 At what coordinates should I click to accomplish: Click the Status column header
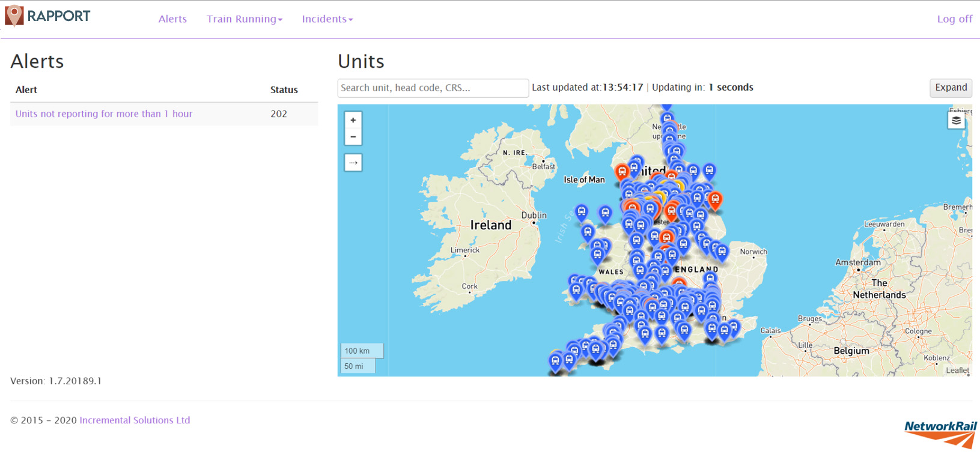point(284,90)
